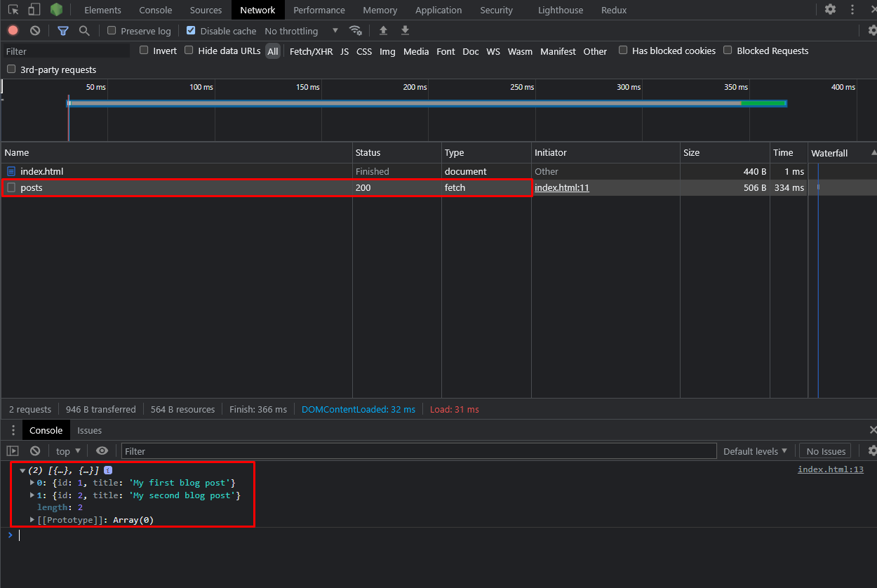Viewport: 877px width, 588px height.
Task: Enable the Preserve log checkbox
Action: point(112,31)
